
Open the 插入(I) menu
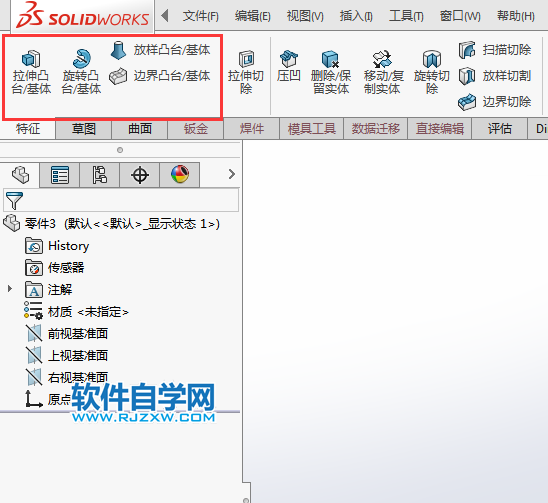356,16
